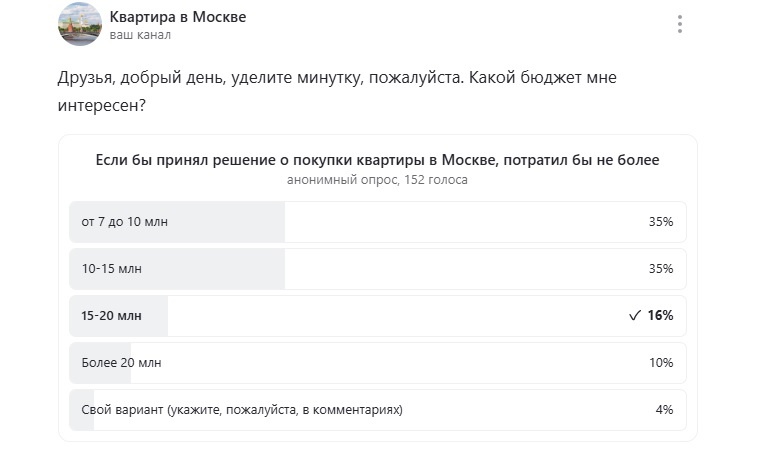Screen dimensions: 757x455
Task: Click the 10% result for Более 20 млн
Action: [660, 363]
